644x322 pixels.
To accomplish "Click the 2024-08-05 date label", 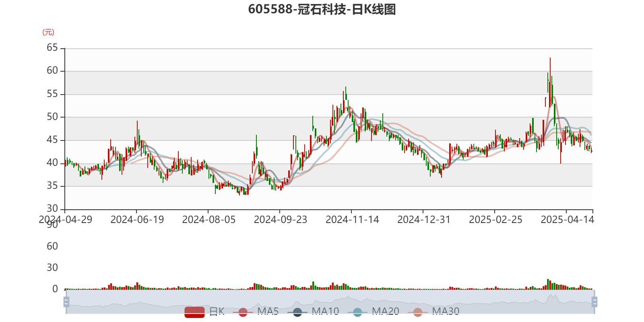I will (209, 220).
